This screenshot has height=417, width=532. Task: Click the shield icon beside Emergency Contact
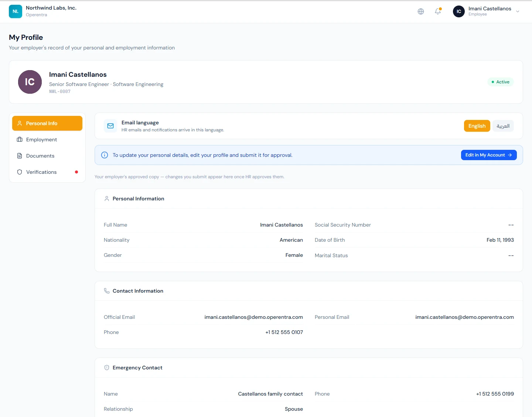(x=107, y=368)
